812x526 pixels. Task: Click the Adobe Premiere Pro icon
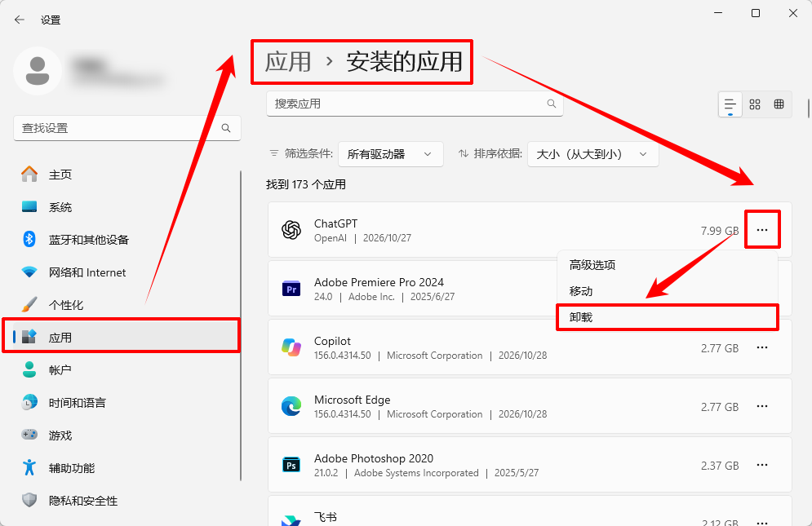tap(291, 289)
